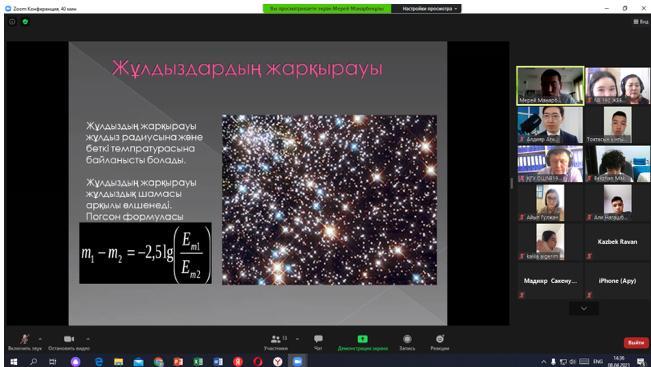Open video options arrow beside Остановить видео
This screenshot has width=651, height=367.
point(88,339)
